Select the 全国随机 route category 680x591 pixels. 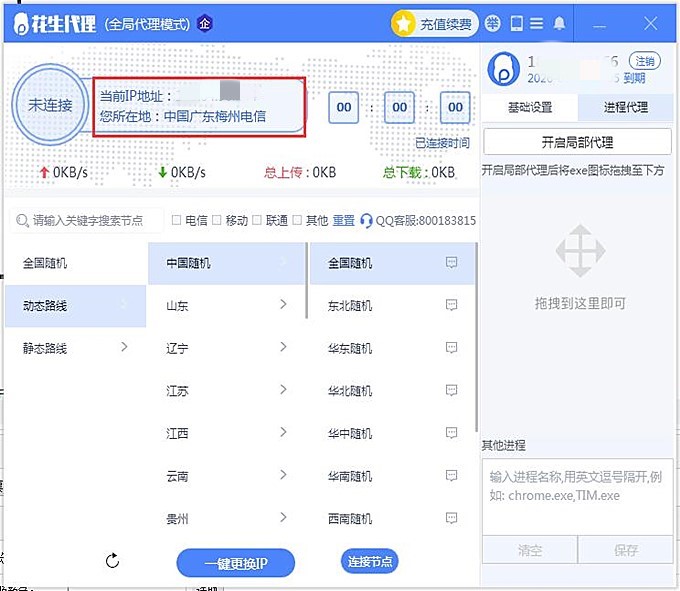click(75, 263)
